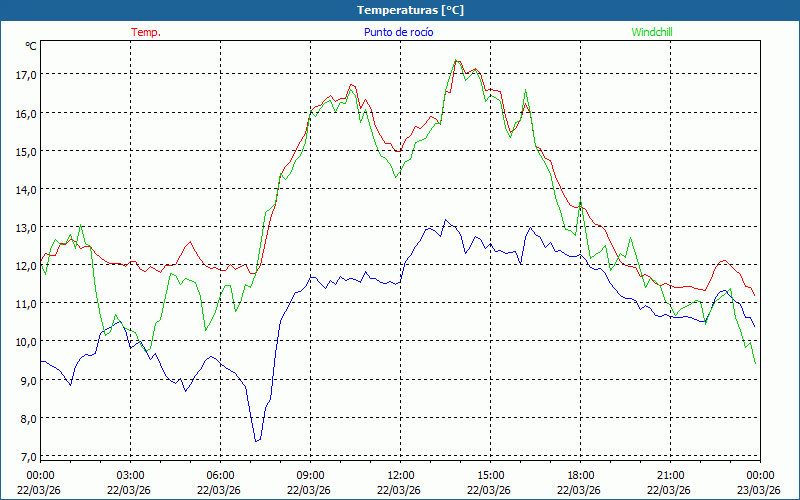Viewport: 800px width, 500px height.
Task: Click the Temperaturas [°C] chart title
Action: pyautogui.click(x=410, y=10)
